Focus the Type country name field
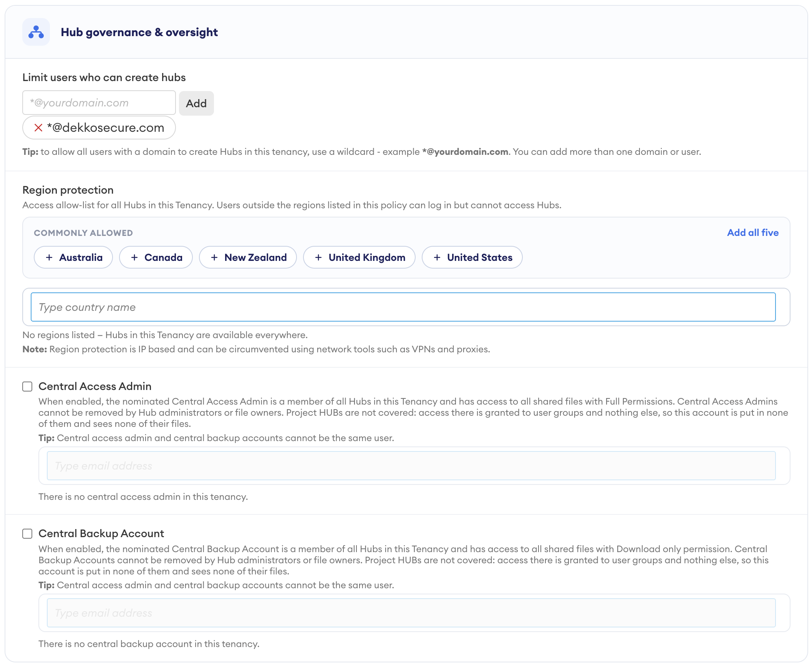This screenshot has height=667, width=812. 403,307
